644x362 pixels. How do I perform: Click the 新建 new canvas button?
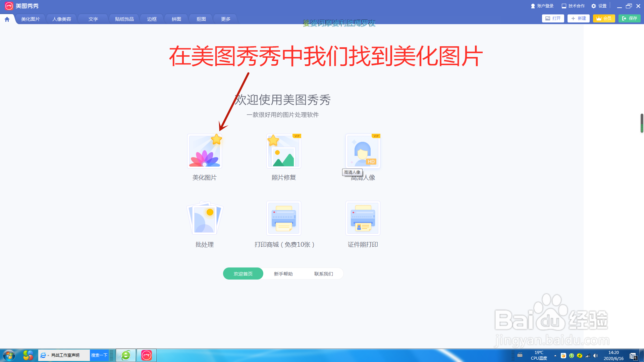click(578, 18)
